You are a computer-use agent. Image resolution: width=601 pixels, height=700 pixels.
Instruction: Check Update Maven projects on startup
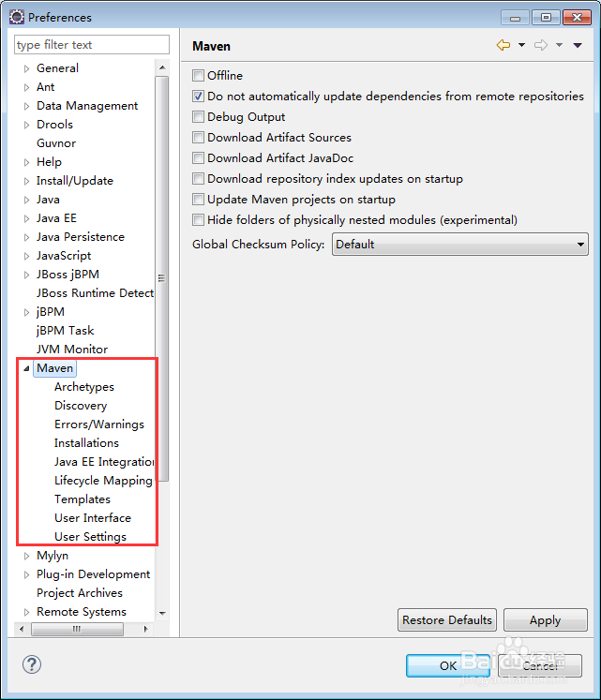click(x=199, y=199)
